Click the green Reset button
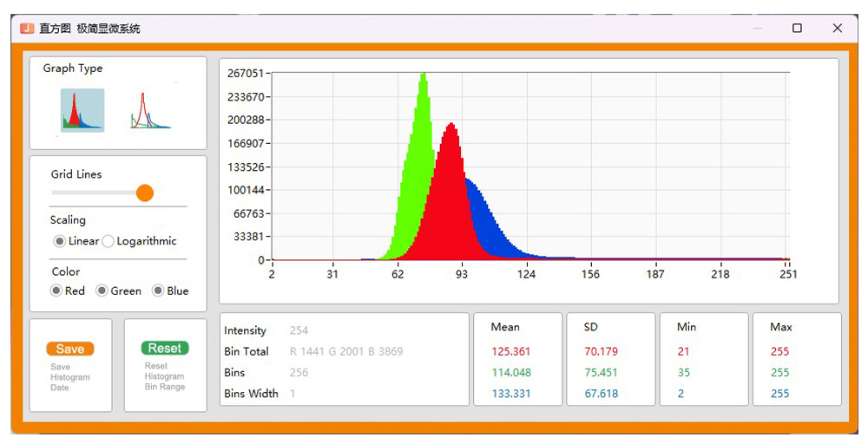Screen dimensions: 868x444 [164, 348]
